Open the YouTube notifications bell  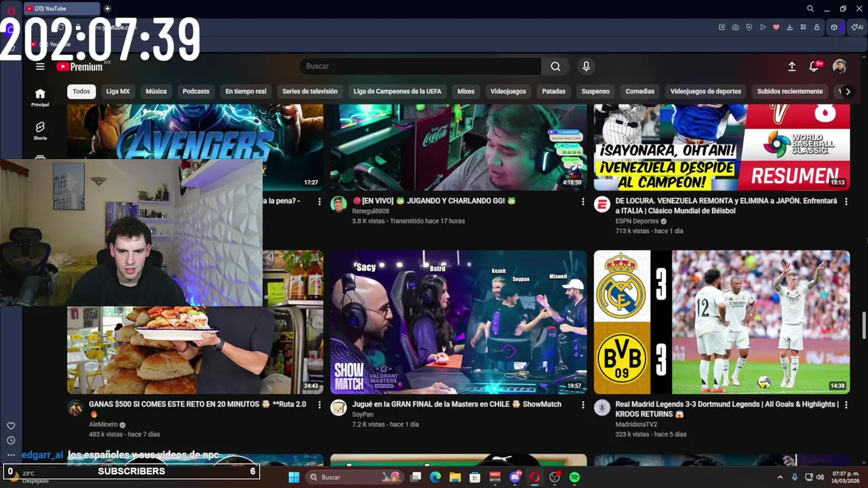pos(814,66)
